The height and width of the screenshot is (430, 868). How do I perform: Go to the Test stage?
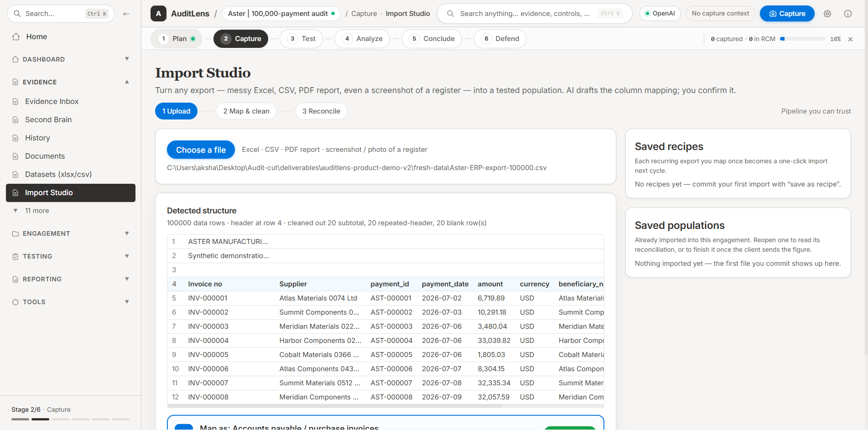(301, 39)
